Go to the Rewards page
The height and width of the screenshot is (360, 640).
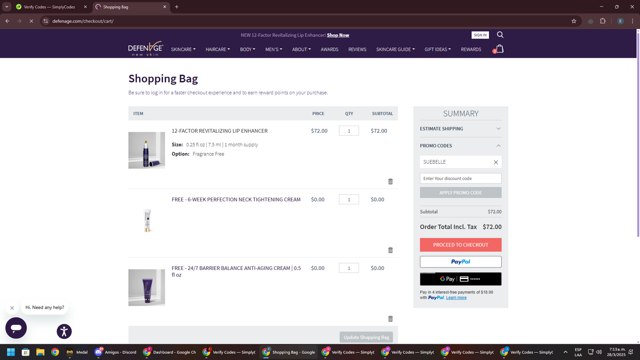(471, 49)
